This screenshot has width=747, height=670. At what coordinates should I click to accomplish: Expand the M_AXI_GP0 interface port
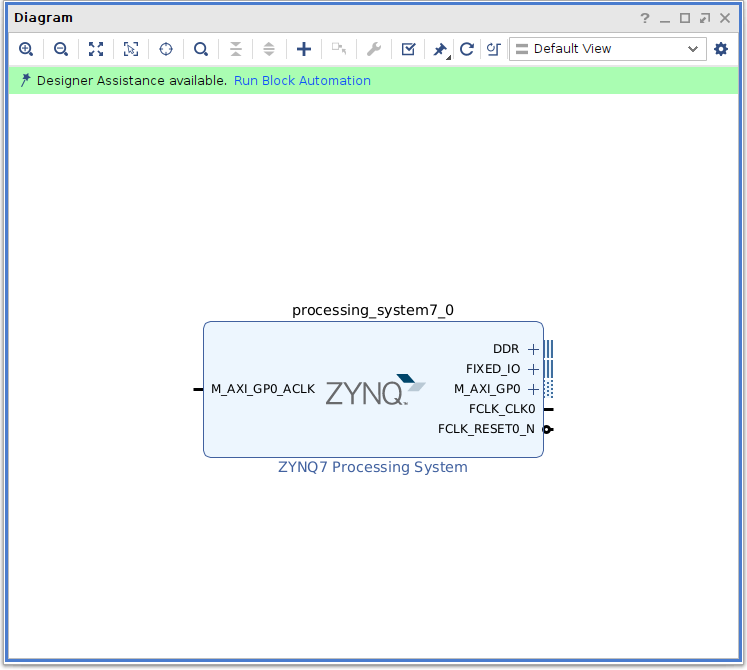click(x=533, y=389)
